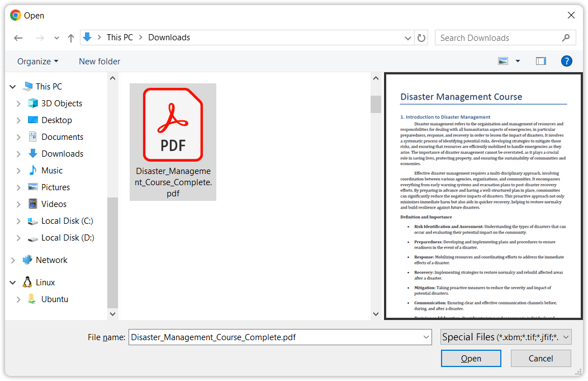This screenshot has height=381, width=588.
Task: Click the recent locations dropdown arrow
Action: (x=56, y=38)
